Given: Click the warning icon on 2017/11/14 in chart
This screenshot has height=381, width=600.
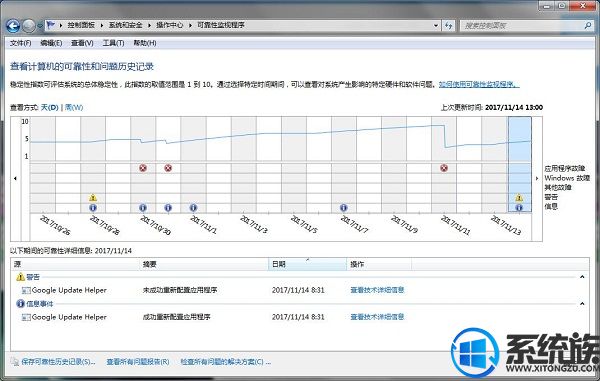Looking at the screenshot, I should [x=519, y=198].
